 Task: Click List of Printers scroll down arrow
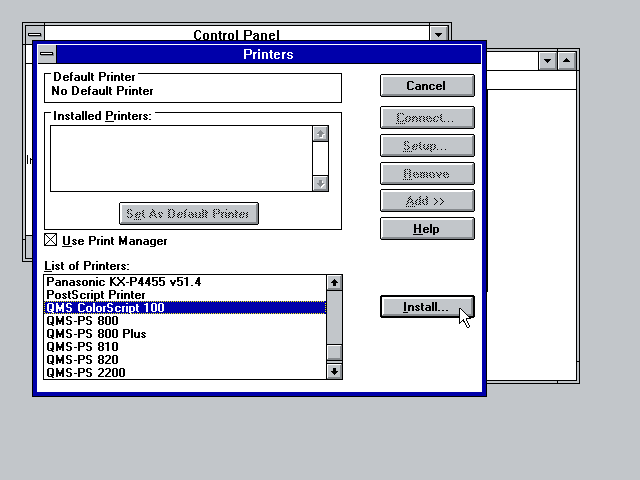coord(334,371)
